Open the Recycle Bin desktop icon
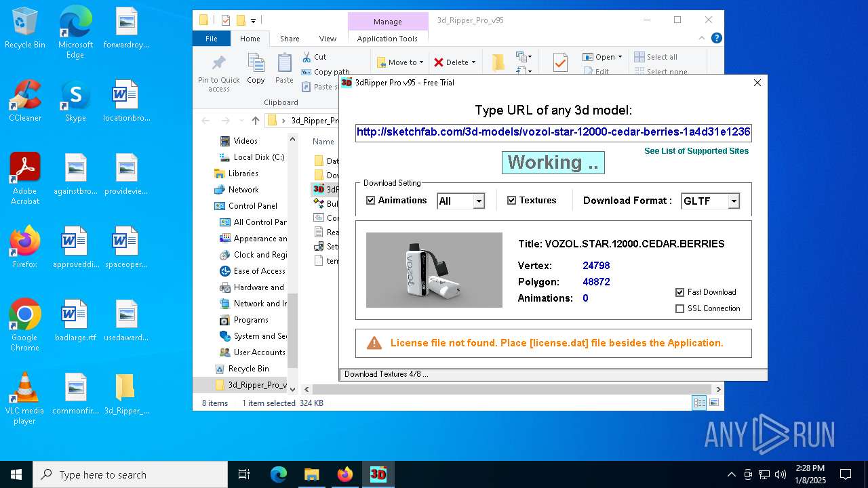Viewport: 868px width, 488px height. coord(25,28)
